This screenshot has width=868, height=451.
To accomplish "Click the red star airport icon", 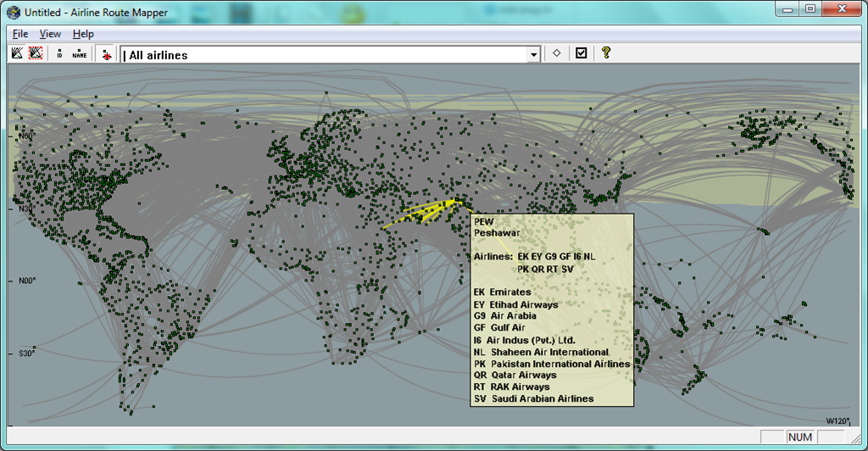I will [106, 54].
